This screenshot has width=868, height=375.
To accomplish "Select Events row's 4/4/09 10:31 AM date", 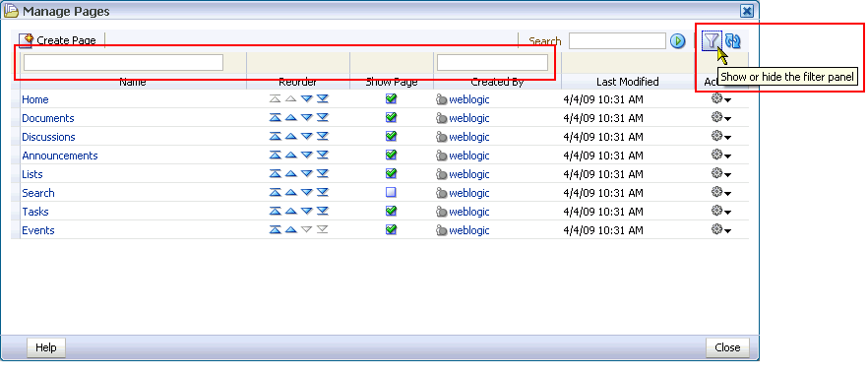I will [603, 230].
